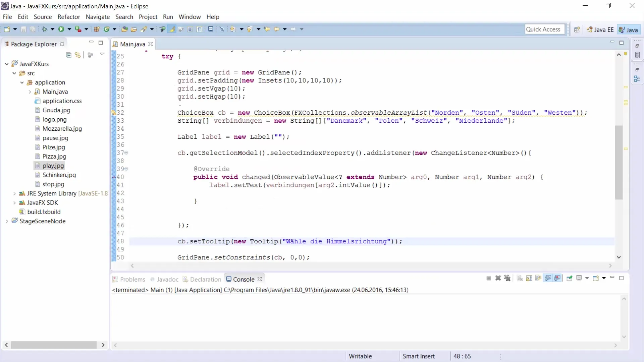The image size is (644, 362).
Task: Click the Search flashlight icon
Action: (x=144, y=29)
